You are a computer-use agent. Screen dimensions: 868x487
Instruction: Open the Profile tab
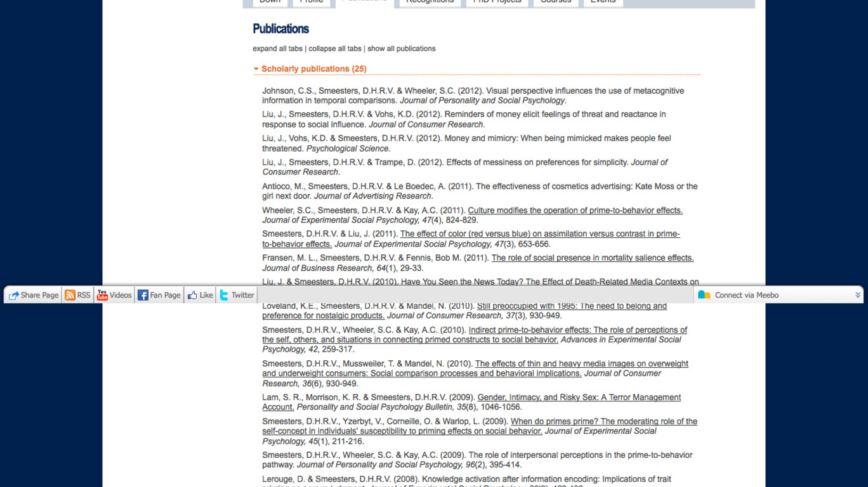[x=311, y=2]
